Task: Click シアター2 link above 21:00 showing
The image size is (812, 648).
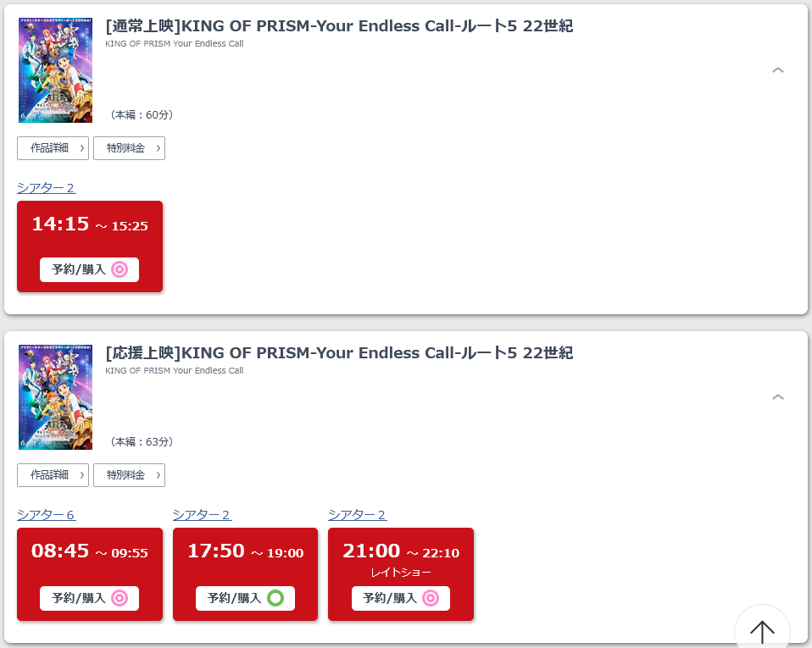Action: pos(358,515)
